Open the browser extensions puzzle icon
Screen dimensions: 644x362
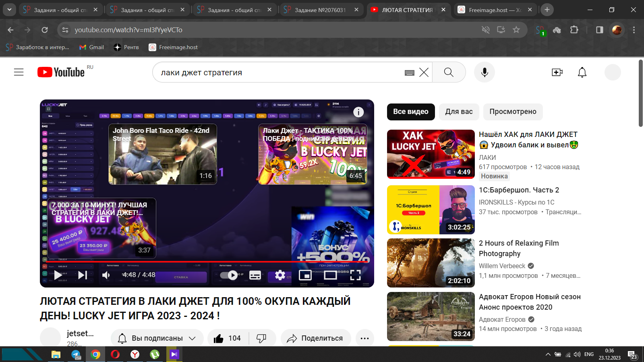tap(574, 30)
